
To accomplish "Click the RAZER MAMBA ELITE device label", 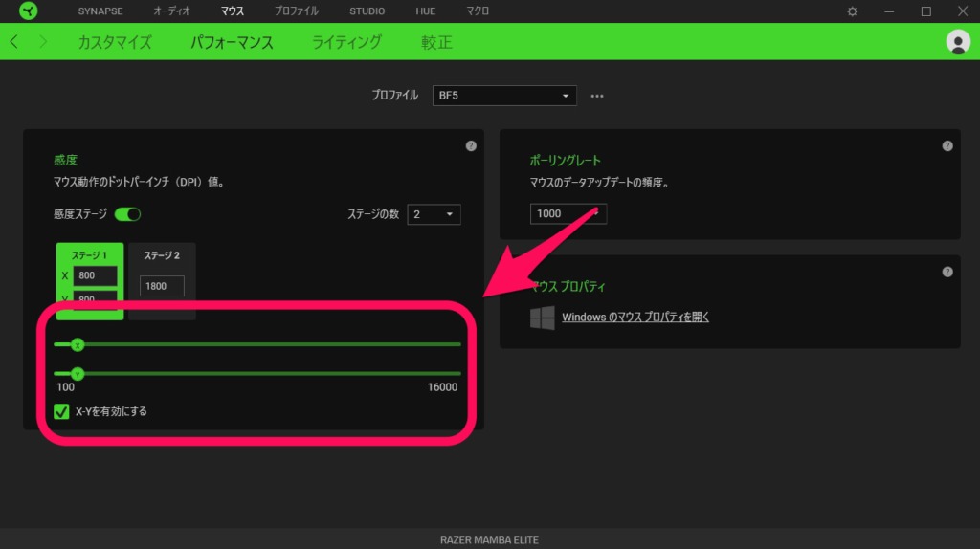I will tap(489, 539).
